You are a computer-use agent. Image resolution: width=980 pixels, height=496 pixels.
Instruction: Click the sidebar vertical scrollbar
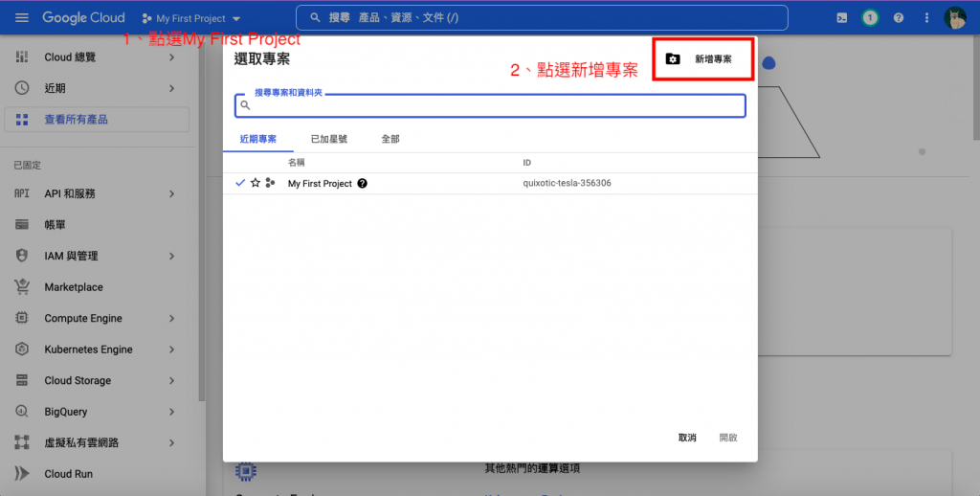click(x=202, y=217)
